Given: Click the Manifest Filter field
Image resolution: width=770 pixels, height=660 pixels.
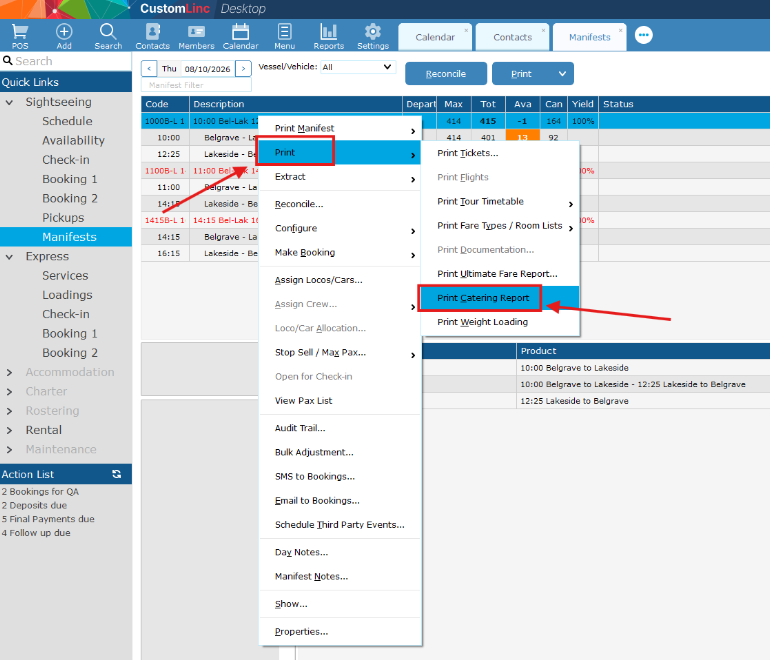Looking at the screenshot, I should tap(196, 85).
